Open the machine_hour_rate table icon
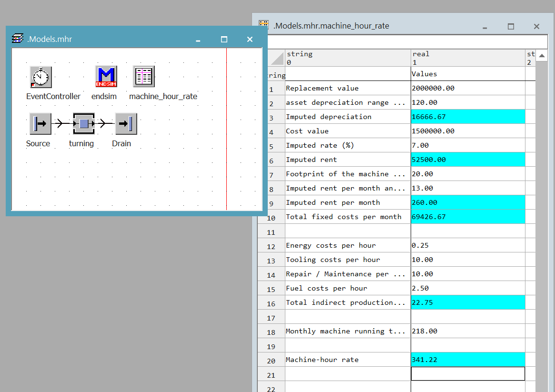The height and width of the screenshot is (392, 555). click(143, 77)
